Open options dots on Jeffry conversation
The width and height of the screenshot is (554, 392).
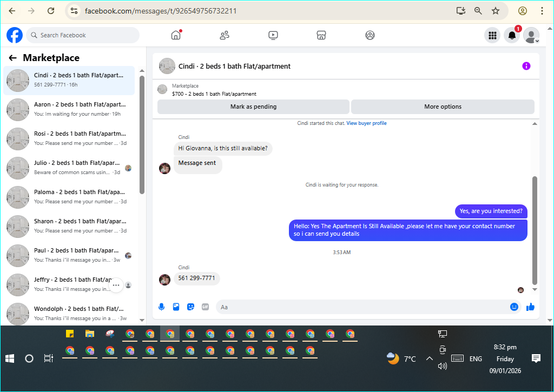click(x=116, y=285)
